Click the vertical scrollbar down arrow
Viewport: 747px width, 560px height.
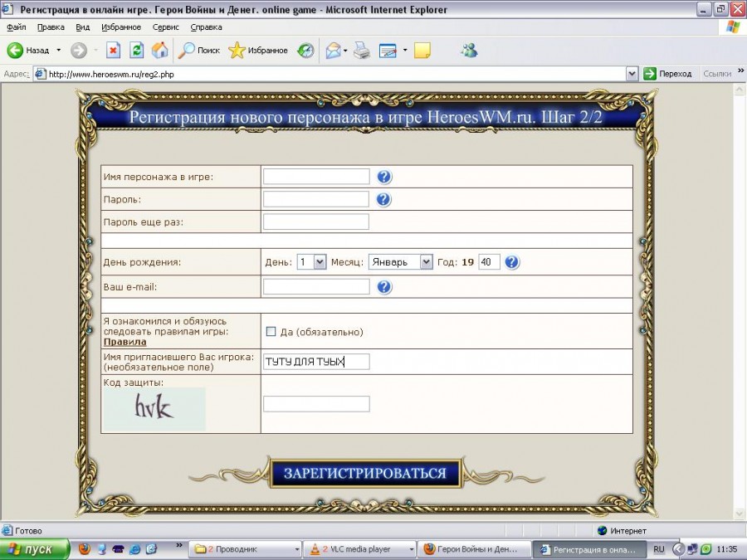740,513
